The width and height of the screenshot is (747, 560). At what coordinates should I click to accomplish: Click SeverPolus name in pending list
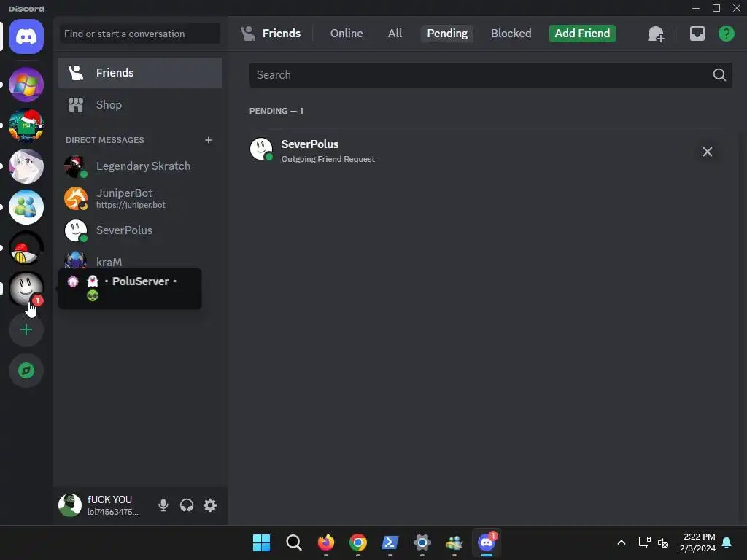tap(309, 144)
